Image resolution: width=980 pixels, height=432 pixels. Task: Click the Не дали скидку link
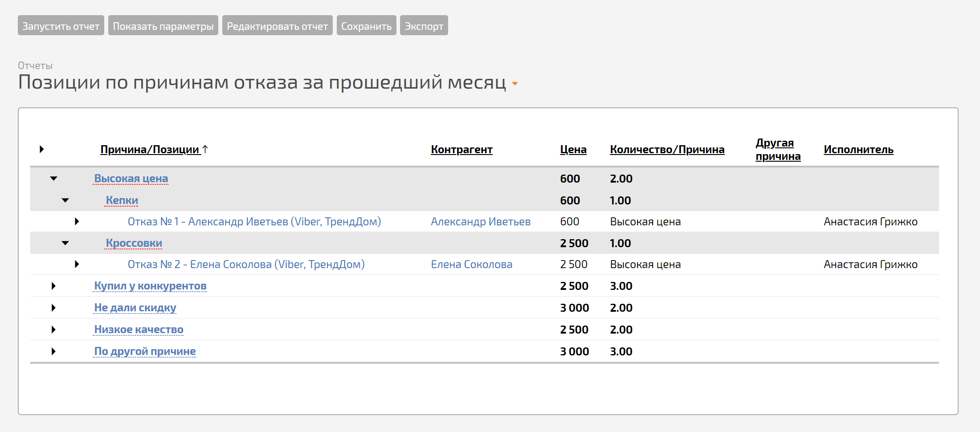[135, 307]
